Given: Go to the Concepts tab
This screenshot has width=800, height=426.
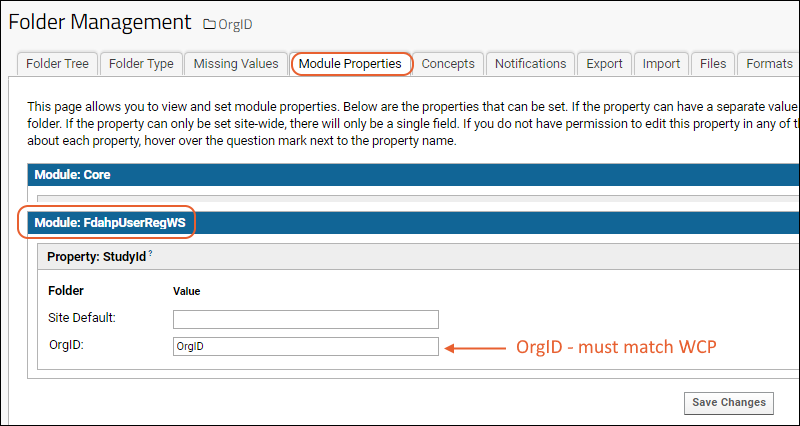Looking at the screenshot, I should point(448,64).
